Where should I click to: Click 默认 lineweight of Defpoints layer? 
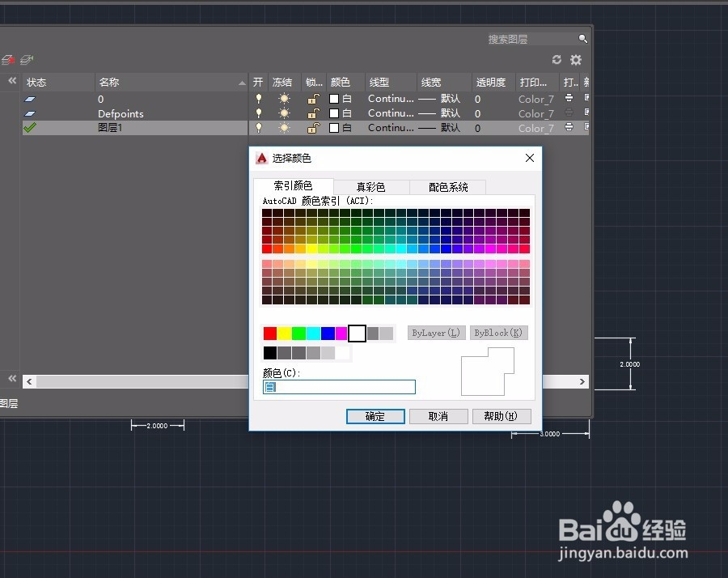[x=451, y=113]
